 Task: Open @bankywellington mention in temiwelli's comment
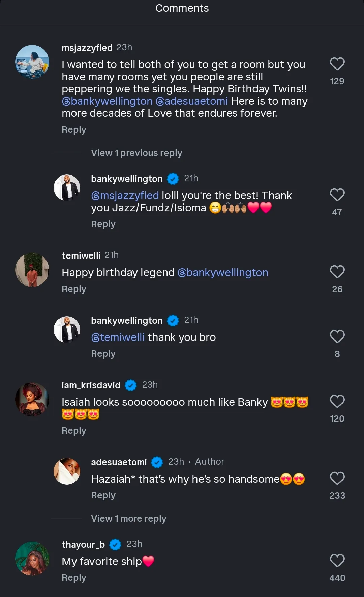point(223,273)
